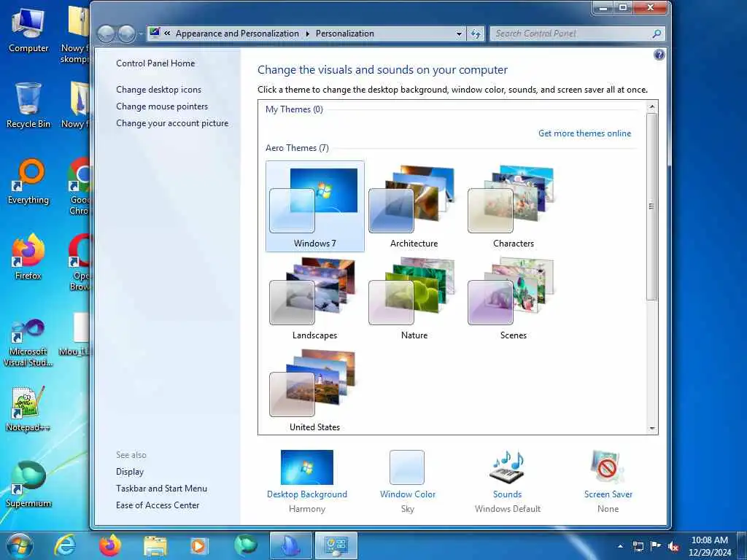Choose the Characters theme

tap(513, 206)
